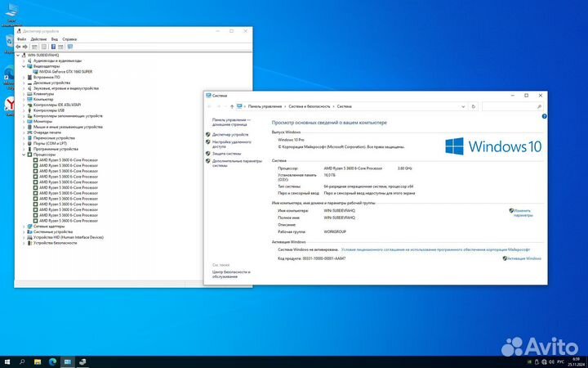Open Действие menu in Device Manager
This screenshot has height=368, width=588.
(38, 39)
